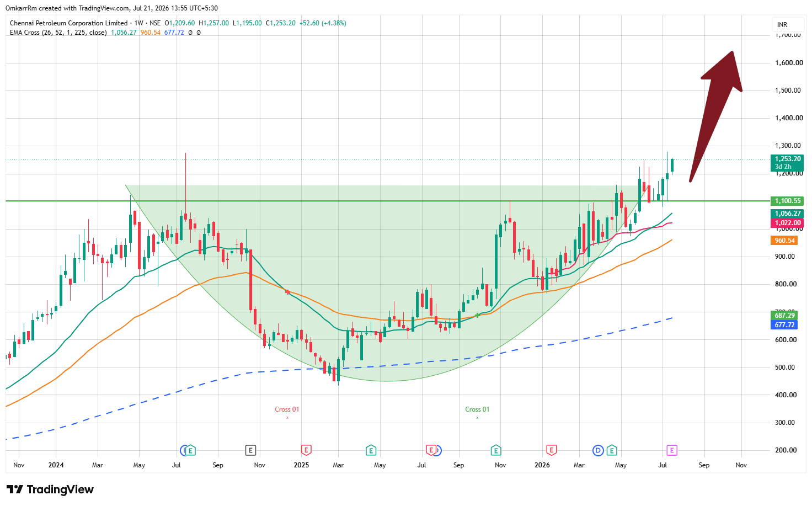Select the red earnings marker at 2026 start
The image size is (812, 506).
click(551, 450)
